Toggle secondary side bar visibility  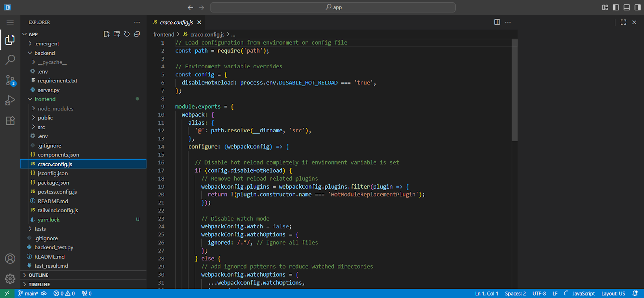tap(638, 7)
